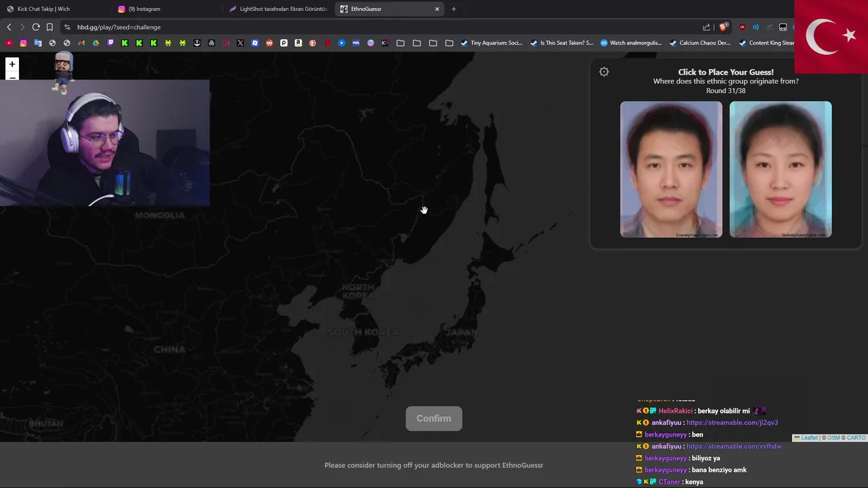Open Brave Shields lion icon
Image resolution: width=868 pixels, height=488 pixels.
point(723,27)
